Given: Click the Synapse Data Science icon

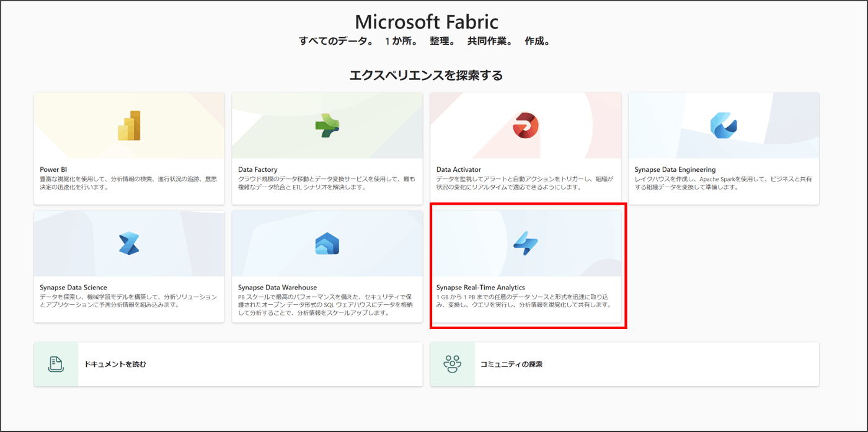Looking at the screenshot, I should 129,244.
